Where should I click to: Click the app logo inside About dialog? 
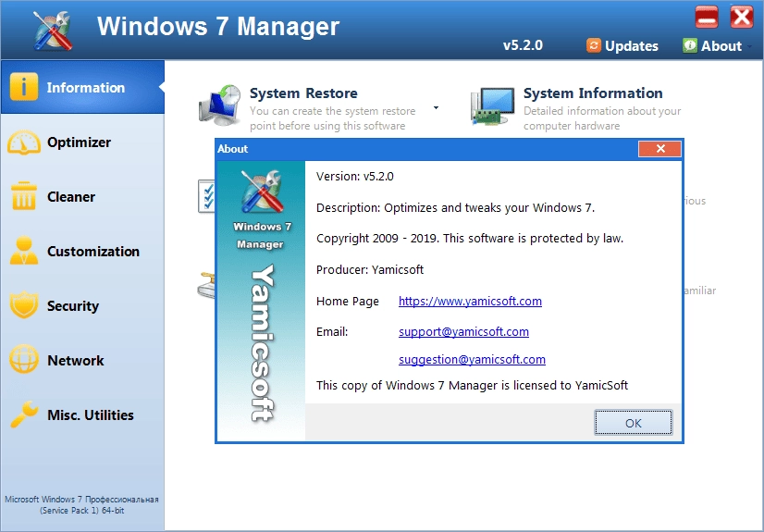coord(262,192)
